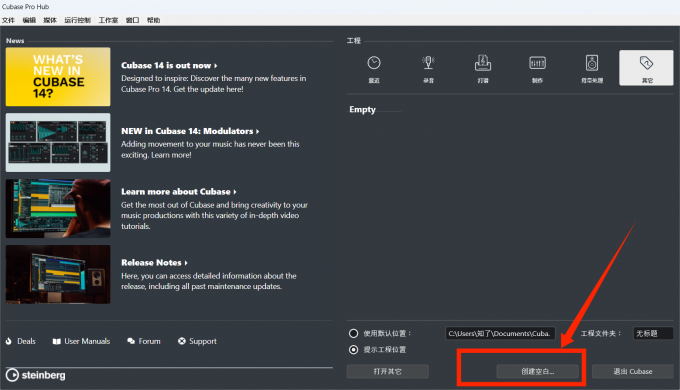The image size is (680, 390).
Task: Click the News section heading
Action: [x=15, y=41]
